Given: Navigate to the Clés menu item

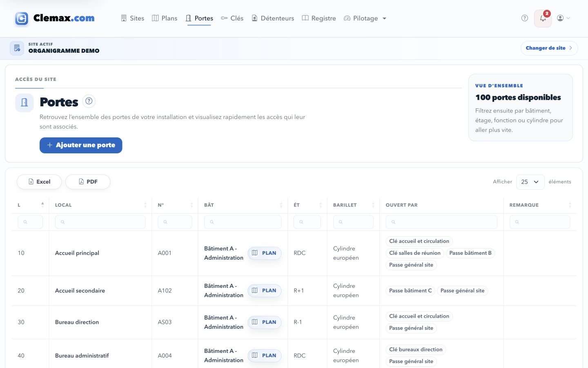Looking at the screenshot, I should [232, 18].
